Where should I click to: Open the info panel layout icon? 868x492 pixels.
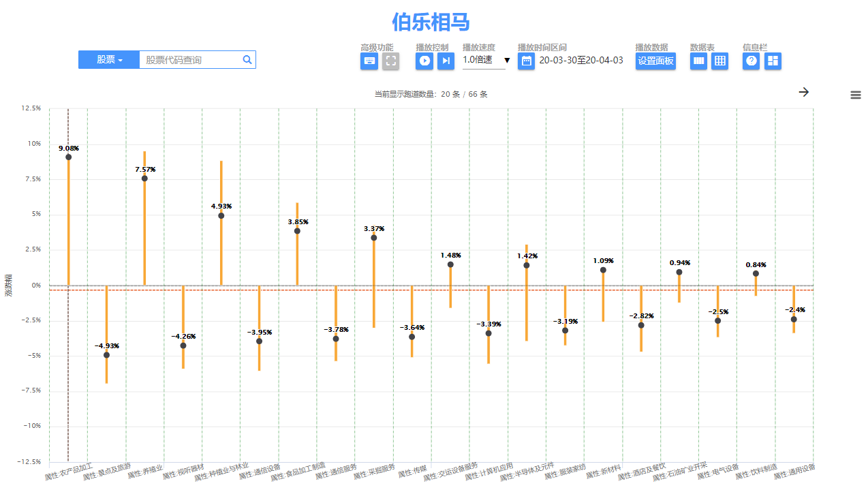click(x=773, y=61)
